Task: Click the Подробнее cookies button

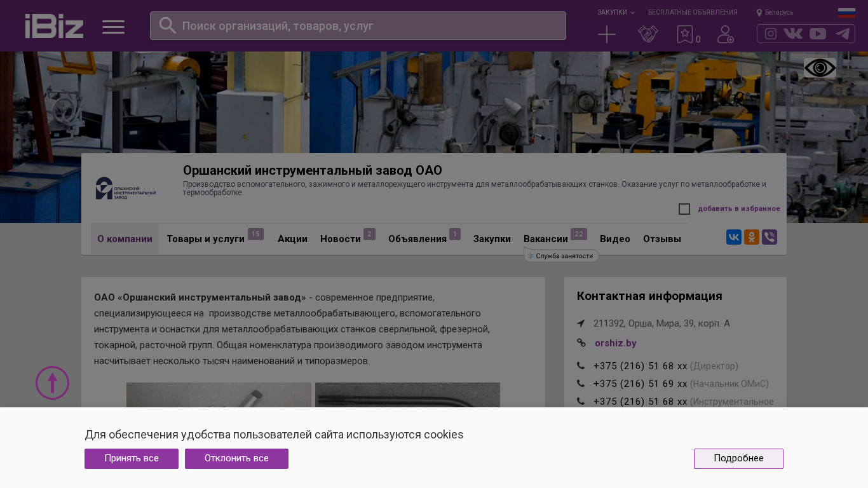Action: pyautogui.click(x=738, y=459)
